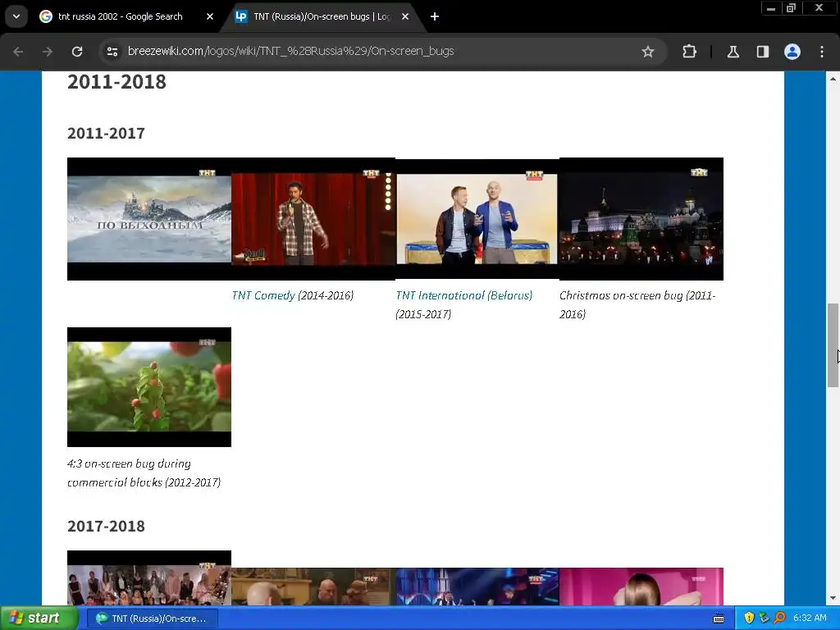Open Chrome three-dot menu

click(x=822, y=52)
